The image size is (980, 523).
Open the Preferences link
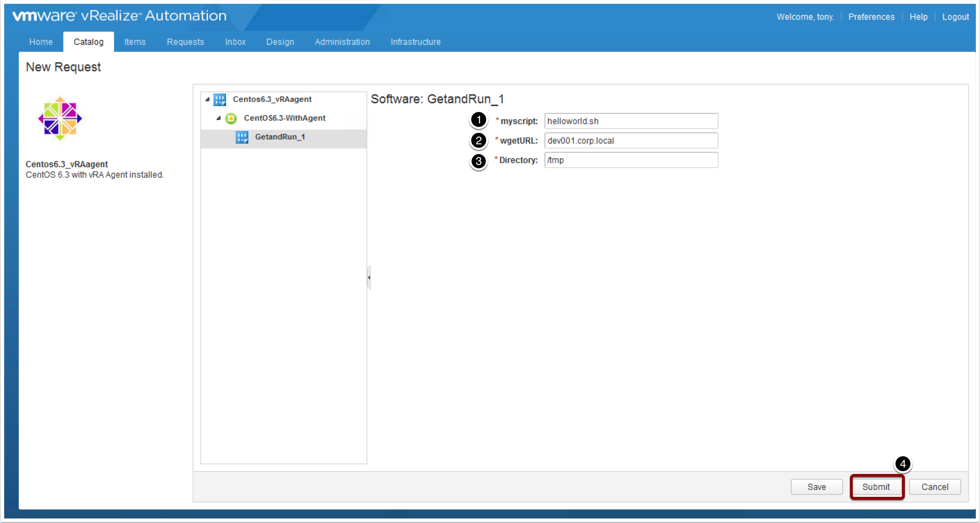871,17
